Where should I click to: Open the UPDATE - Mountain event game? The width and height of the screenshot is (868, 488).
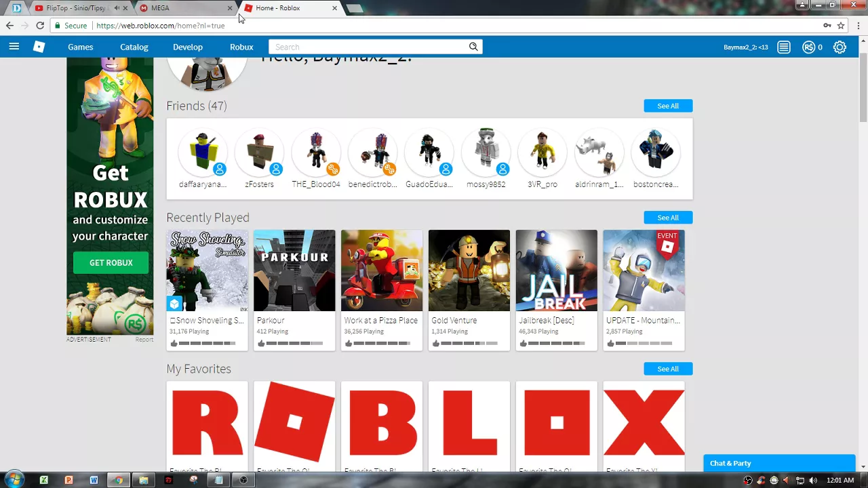[644, 270]
